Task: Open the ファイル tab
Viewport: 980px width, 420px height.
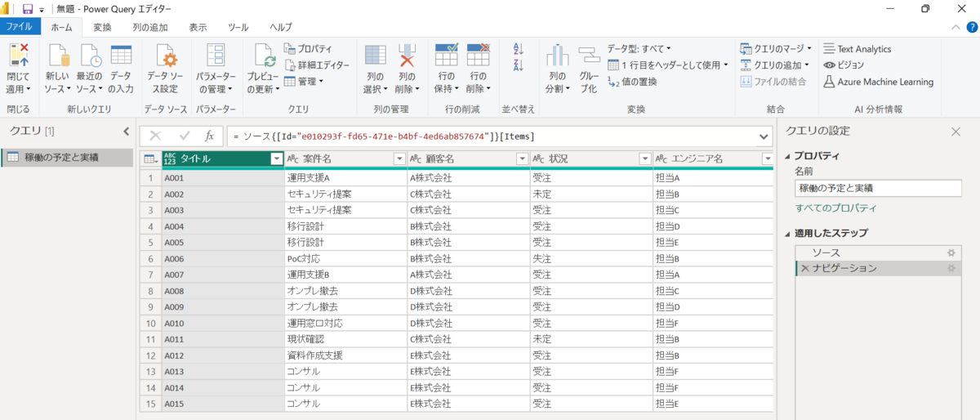Action: point(20,27)
